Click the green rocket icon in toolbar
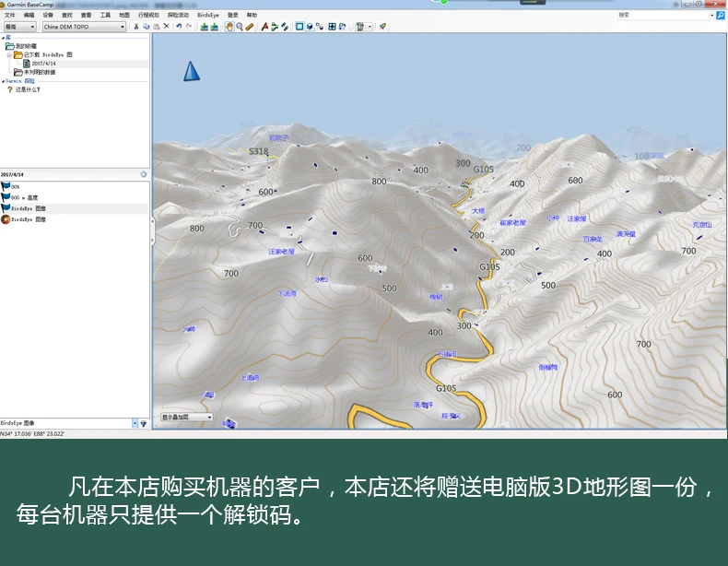This screenshot has width=728, height=566. coord(382,27)
